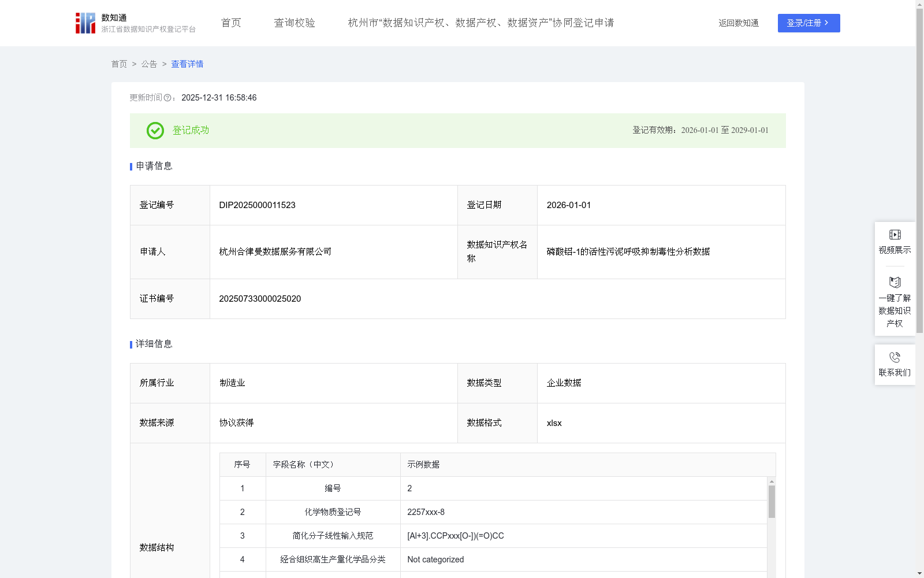Click 公告 in breadcrumb
The image size is (924, 578).
(149, 64)
